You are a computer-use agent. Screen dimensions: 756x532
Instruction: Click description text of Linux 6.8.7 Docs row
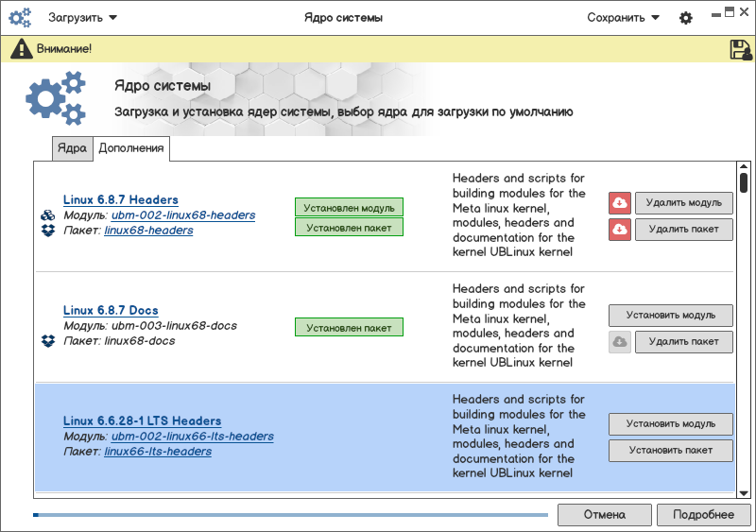[519, 326]
